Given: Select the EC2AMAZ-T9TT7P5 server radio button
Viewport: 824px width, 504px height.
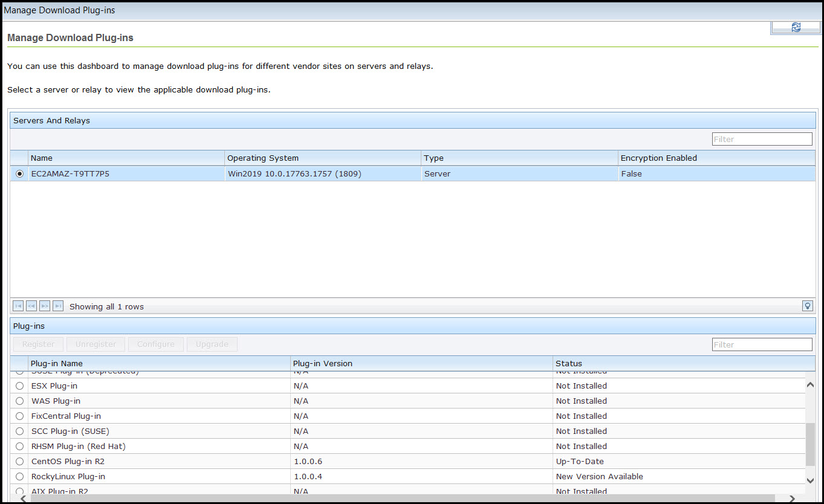Looking at the screenshot, I should [20, 174].
